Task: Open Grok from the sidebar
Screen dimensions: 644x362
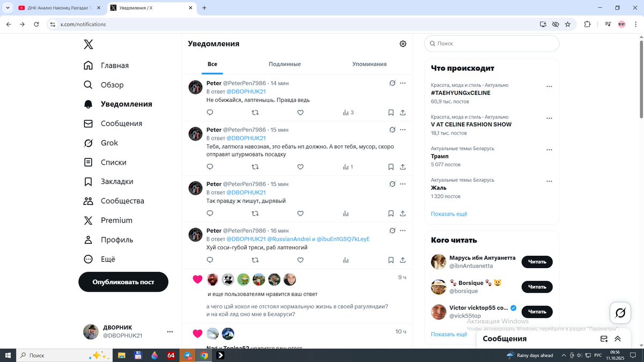Action: click(101, 143)
